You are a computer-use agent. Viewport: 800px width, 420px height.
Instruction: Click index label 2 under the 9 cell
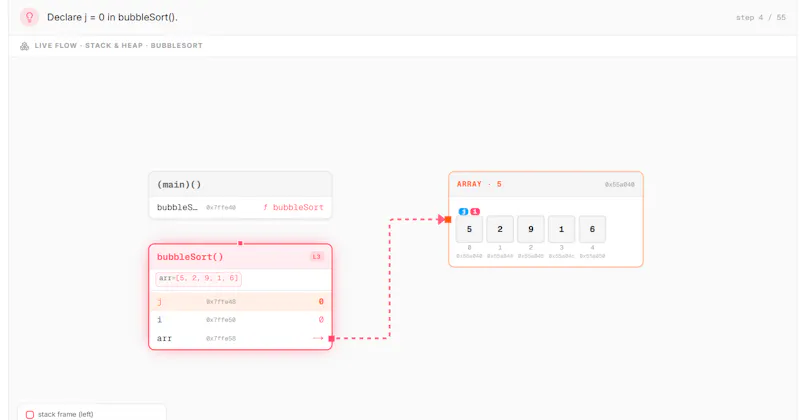(x=531, y=248)
